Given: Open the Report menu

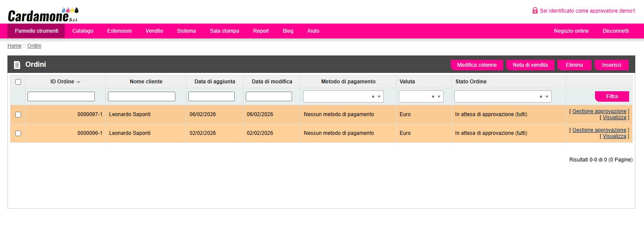Looking at the screenshot, I should (261, 31).
